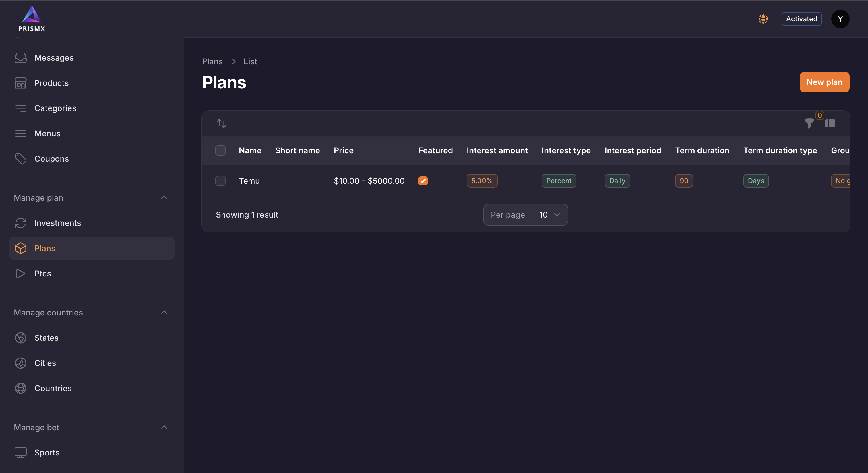Viewport: 868px width, 473px height.
Task: Sort by the Price column header
Action: click(343, 150)
